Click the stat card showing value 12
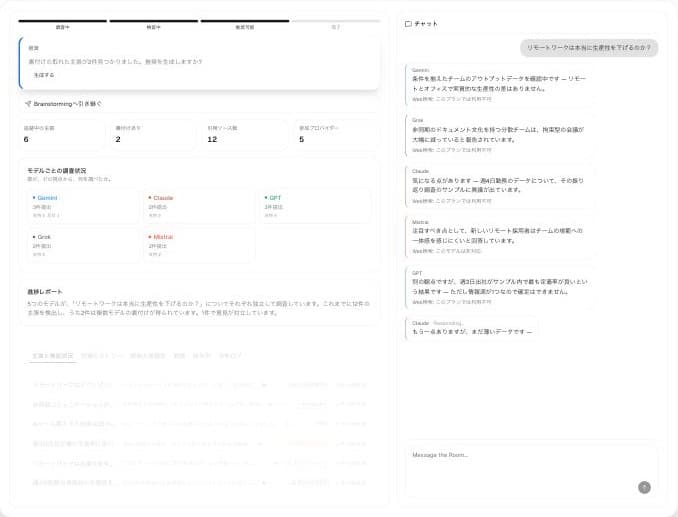Viewport: 678px width, 517px height. tap(245, 134)
